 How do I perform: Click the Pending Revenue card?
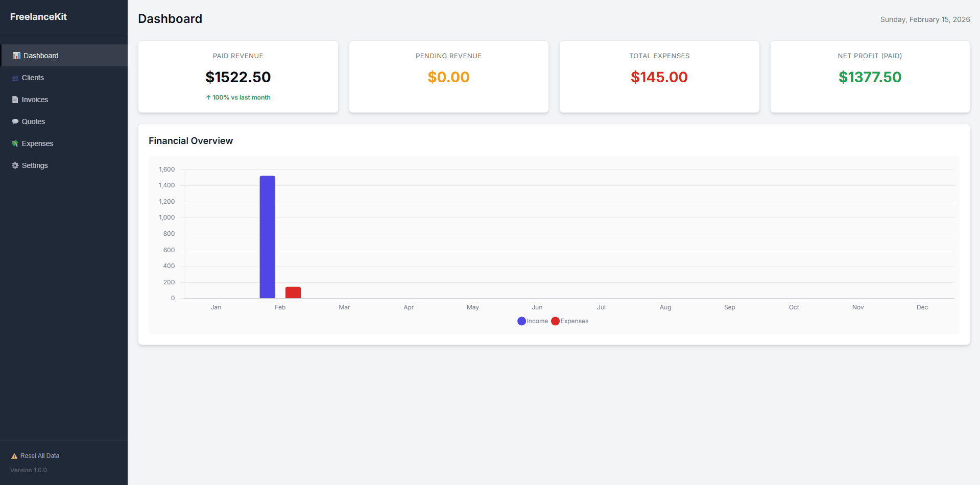click(448, 77)
